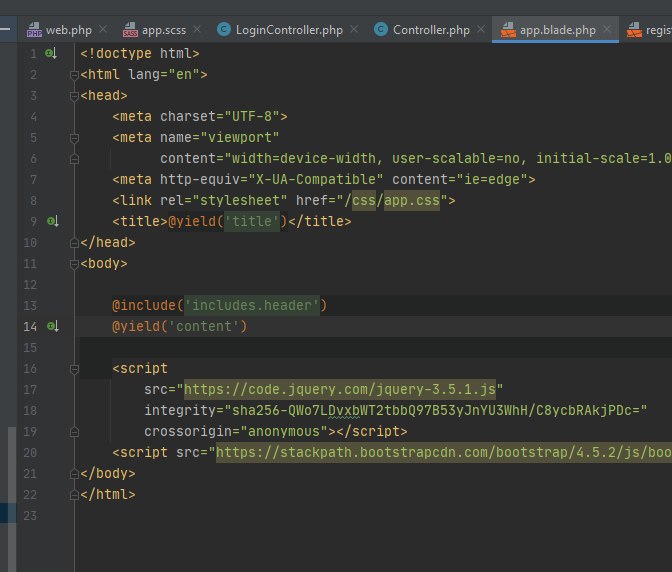Image resolution: width=672 pixels, height=572 pixels.
Task: Click the lang="en" attribute
Action: point(164,75)
